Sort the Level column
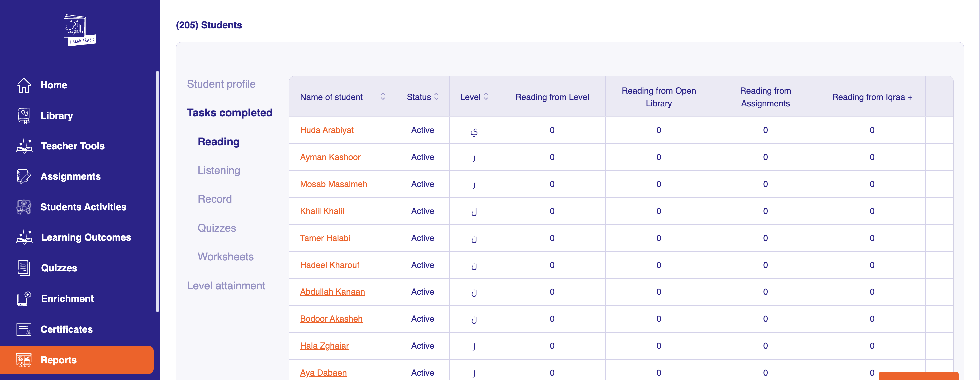The height and width of the screenshot is (380, 980). coord(486,97)
